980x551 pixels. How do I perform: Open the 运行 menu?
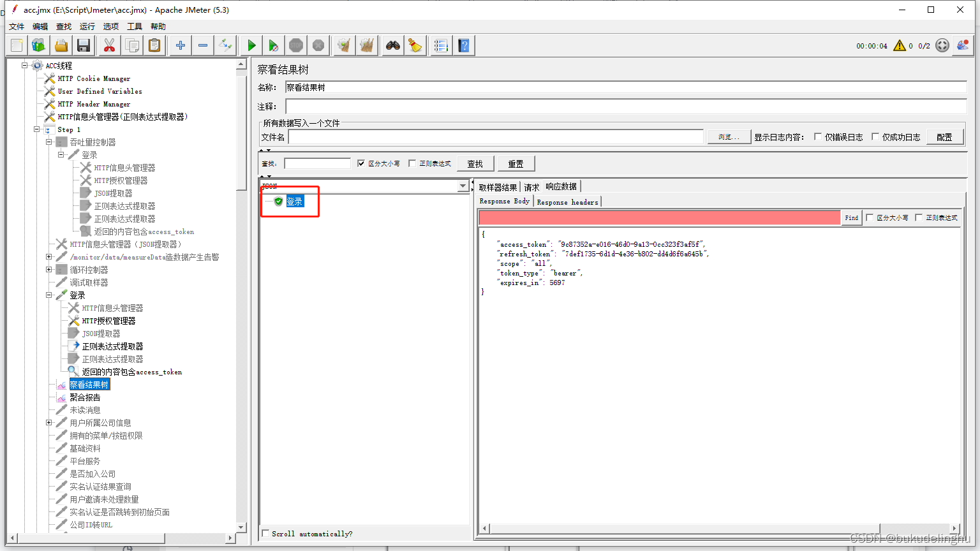click(x=87, y=26)
